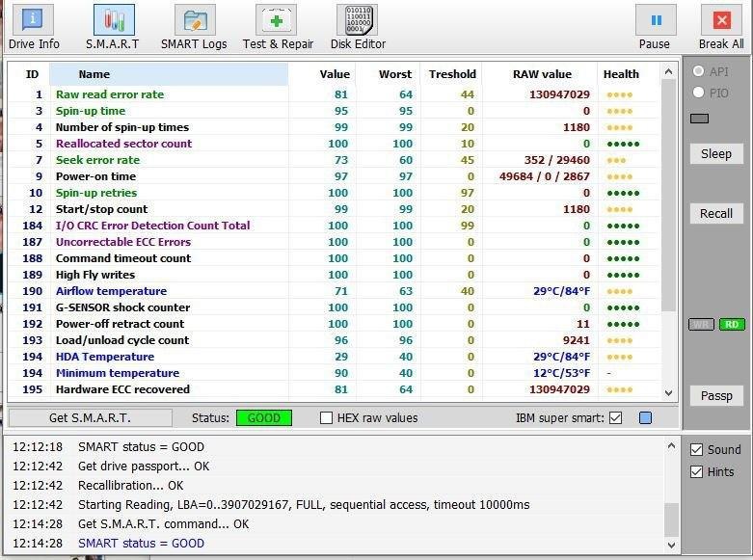Select the Reallocated sector count row
The image size is (753, 560).
coord(334,144)
